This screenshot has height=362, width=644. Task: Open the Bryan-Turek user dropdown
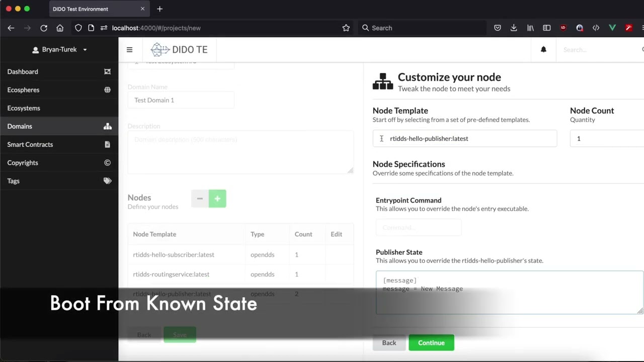tap(59, 50)
